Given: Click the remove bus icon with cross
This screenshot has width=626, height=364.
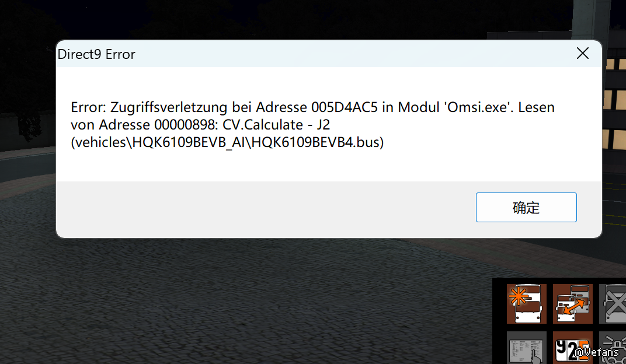Looking at the screenshot, I should tap(613, 304).
